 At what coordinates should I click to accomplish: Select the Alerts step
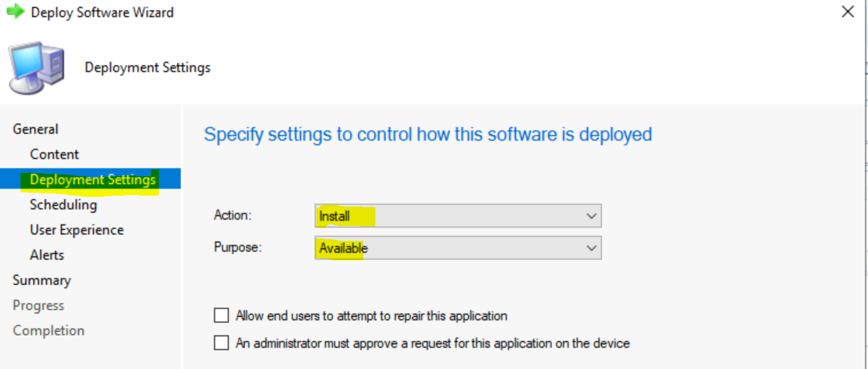point(46,255)
